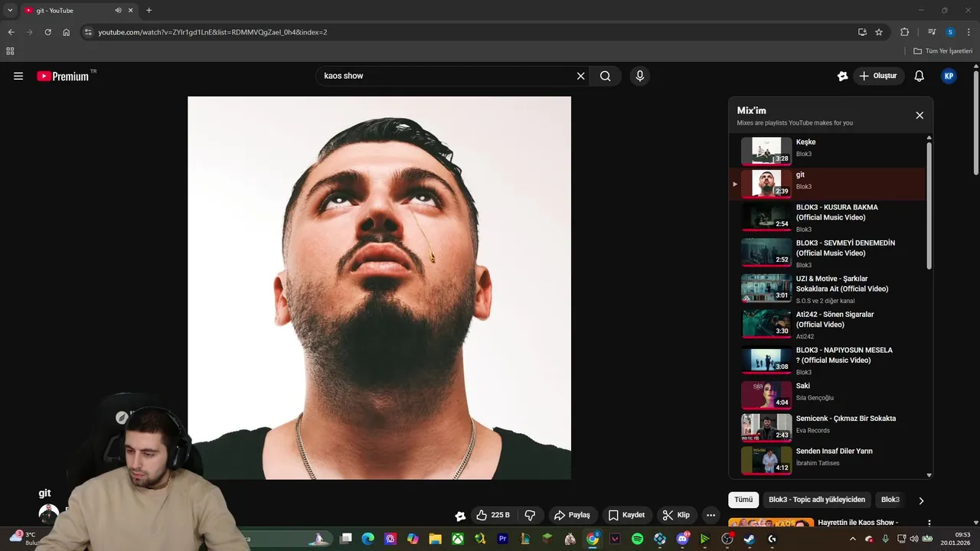Image resolution: width=980 pixels, height=551 pixels.
Task: Play Ati242 - Sönen Sigaralar video
Action: 827,324
